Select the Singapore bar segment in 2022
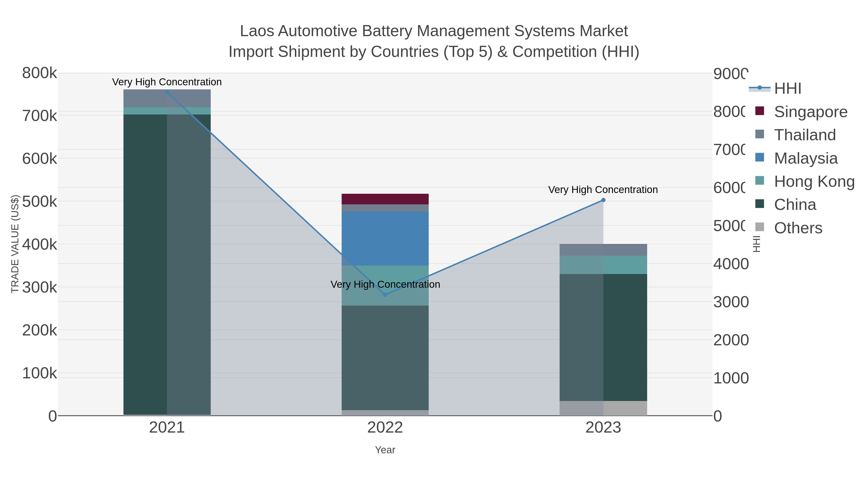 pyautogui.click(x=385, y=199)
